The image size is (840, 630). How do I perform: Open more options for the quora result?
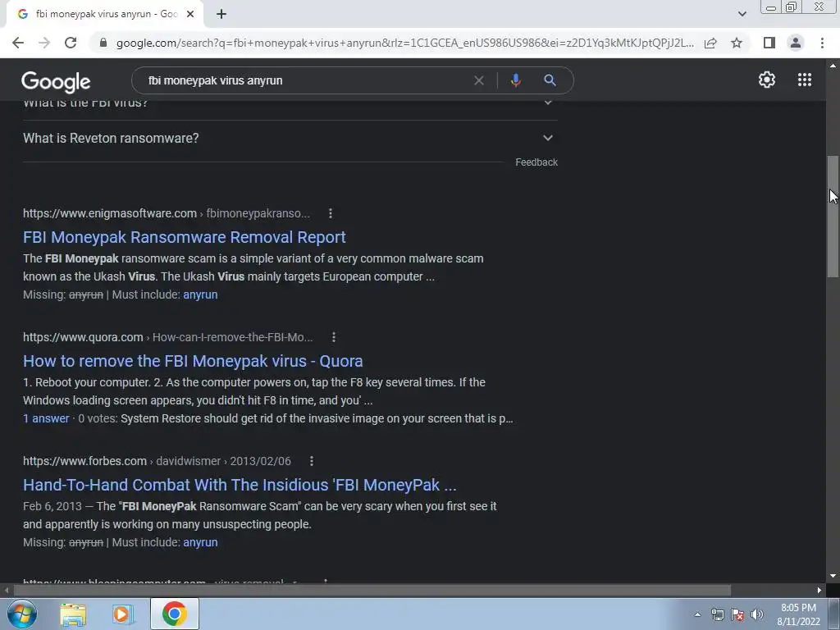[334, 337]
